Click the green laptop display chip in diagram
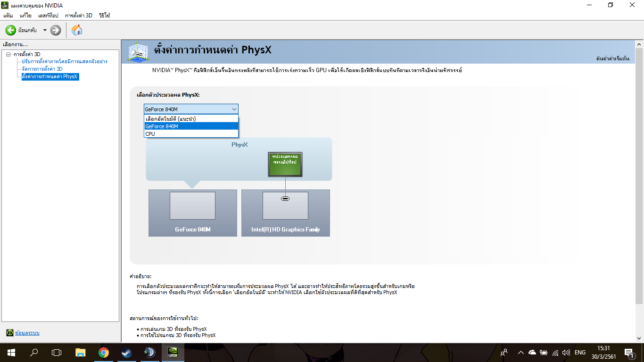This screenshot has width=644, height=362. pos(285,165)
